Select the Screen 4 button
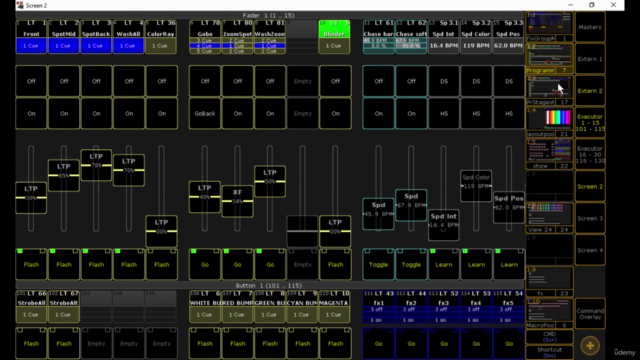Viewport: 640px width, 360px height. 590,250
